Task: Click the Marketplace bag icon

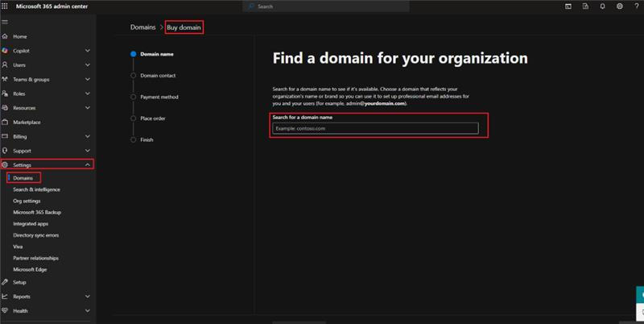Action: point(5,123)
